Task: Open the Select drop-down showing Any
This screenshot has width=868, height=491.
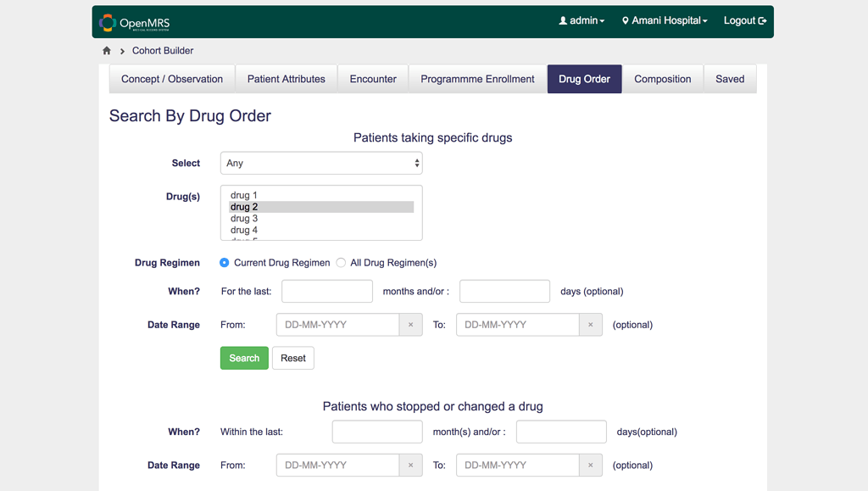Action: click(321, 163)
